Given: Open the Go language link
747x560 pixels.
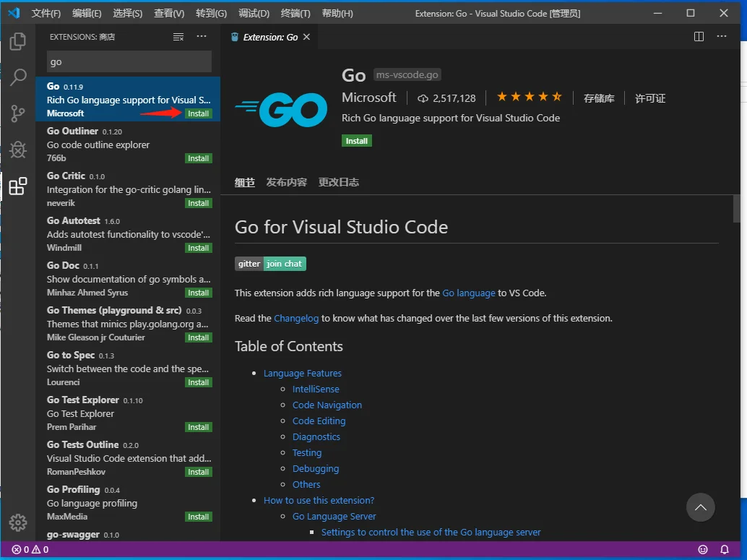Looking at the screenshot, I should click(x=469, y=293).
